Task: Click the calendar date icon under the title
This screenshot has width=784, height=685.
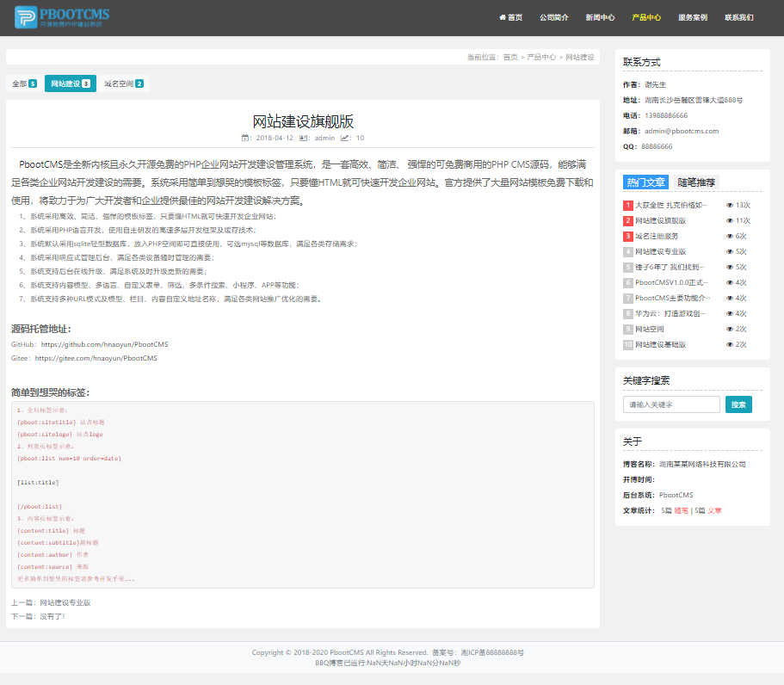Action: [245, 138]
